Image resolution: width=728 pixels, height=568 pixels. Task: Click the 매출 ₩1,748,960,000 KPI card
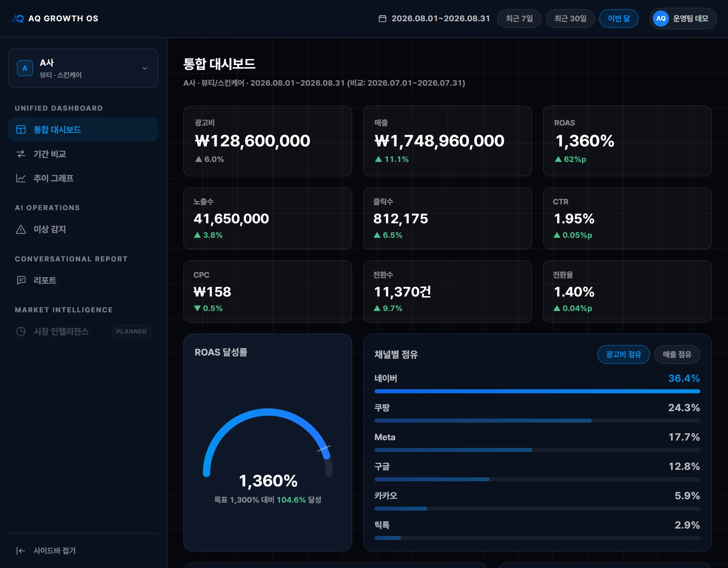448,141
